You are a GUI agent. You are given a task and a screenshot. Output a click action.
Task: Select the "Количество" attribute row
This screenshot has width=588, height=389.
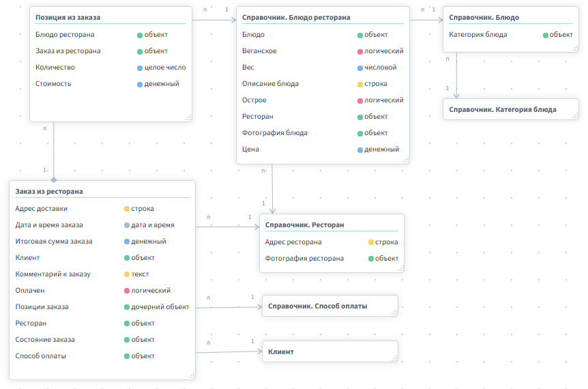click(x=55, y=68)
